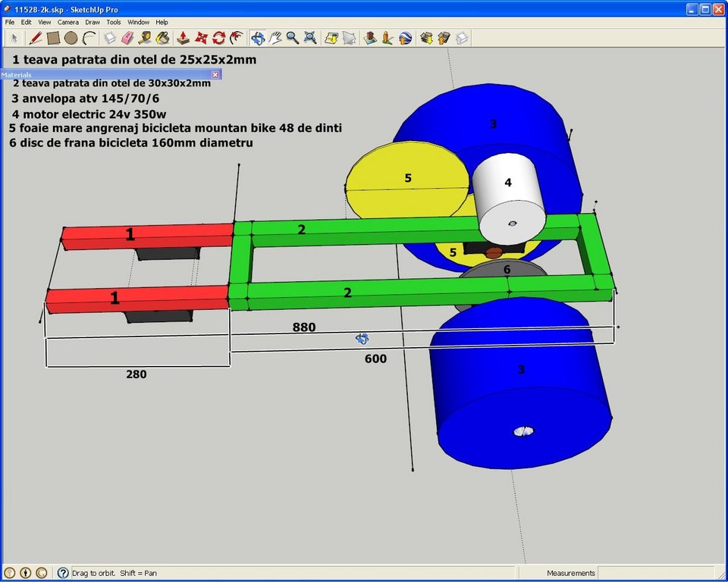The image size is (728, 582).
Task: Click the 600 dimension label
Action: 375,358
